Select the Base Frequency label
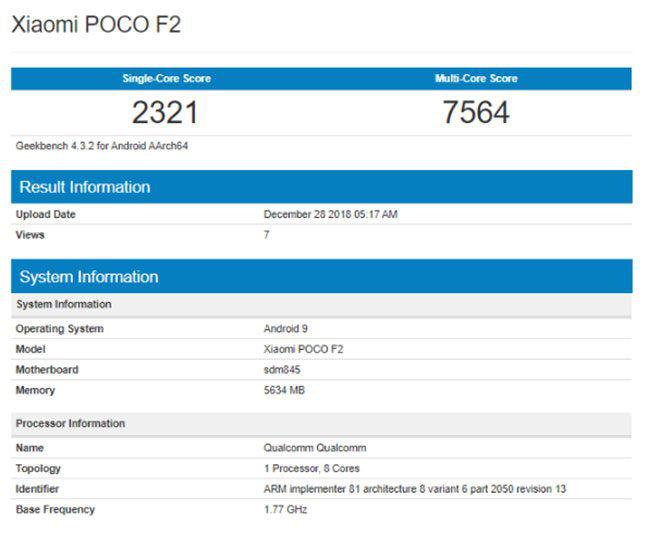This screenshot has height=533, width=660. 55,510
